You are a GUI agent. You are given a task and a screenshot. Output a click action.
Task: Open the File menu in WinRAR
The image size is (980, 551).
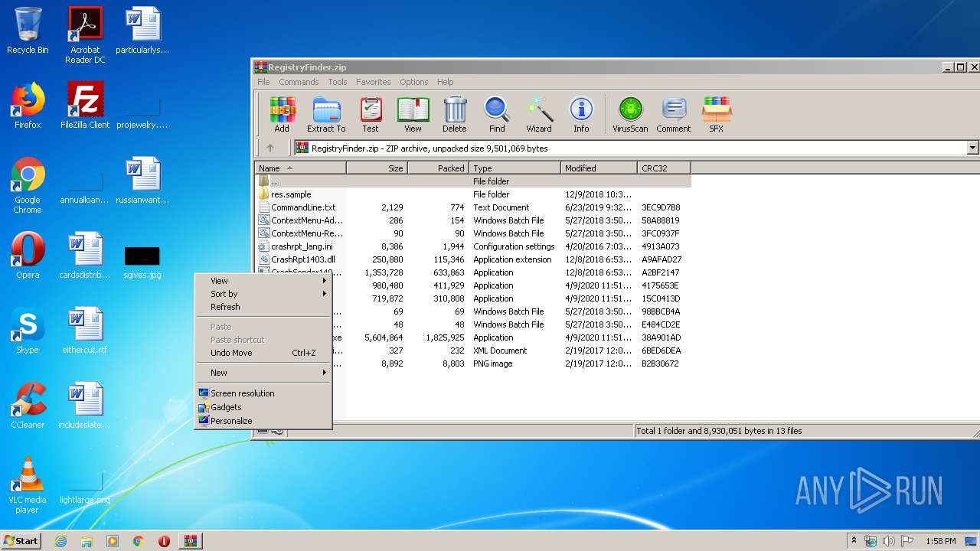(x=263, y=82)
